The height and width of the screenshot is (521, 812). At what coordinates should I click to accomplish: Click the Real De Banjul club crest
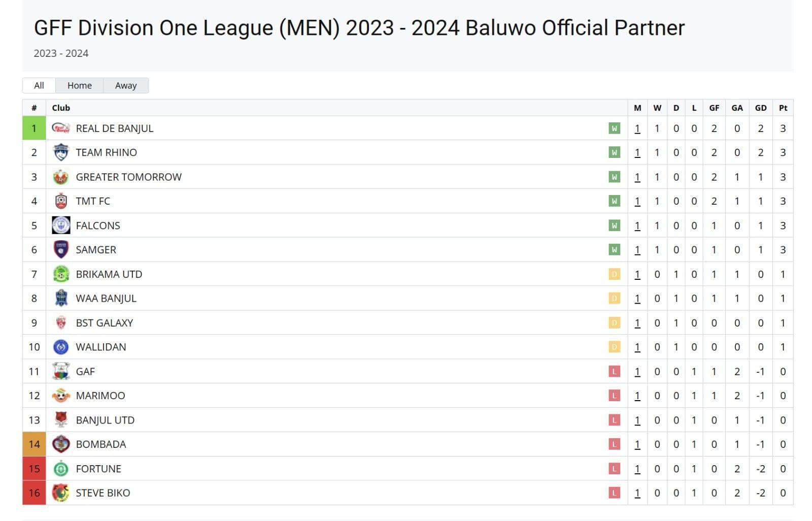[60, 128]
